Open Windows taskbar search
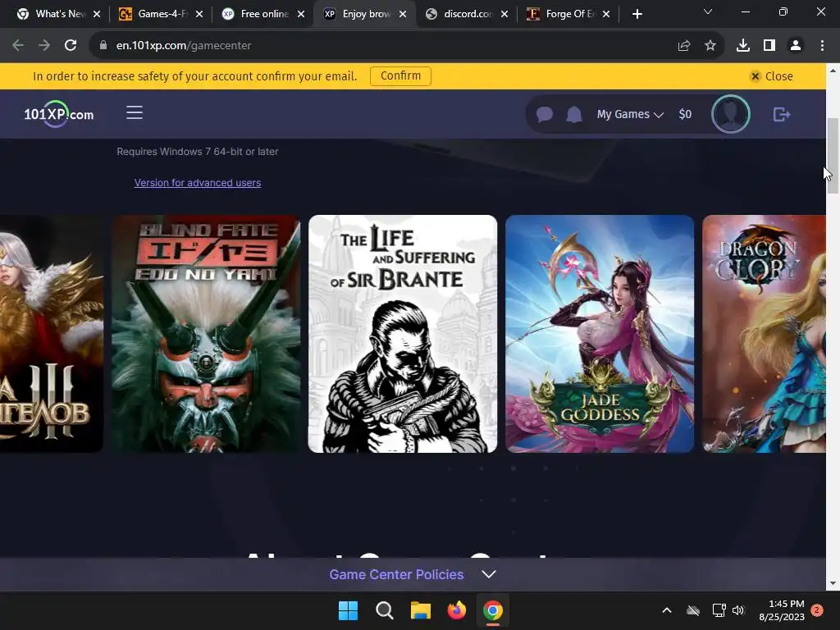The image size is (840, 630). (x=384, y=610)
